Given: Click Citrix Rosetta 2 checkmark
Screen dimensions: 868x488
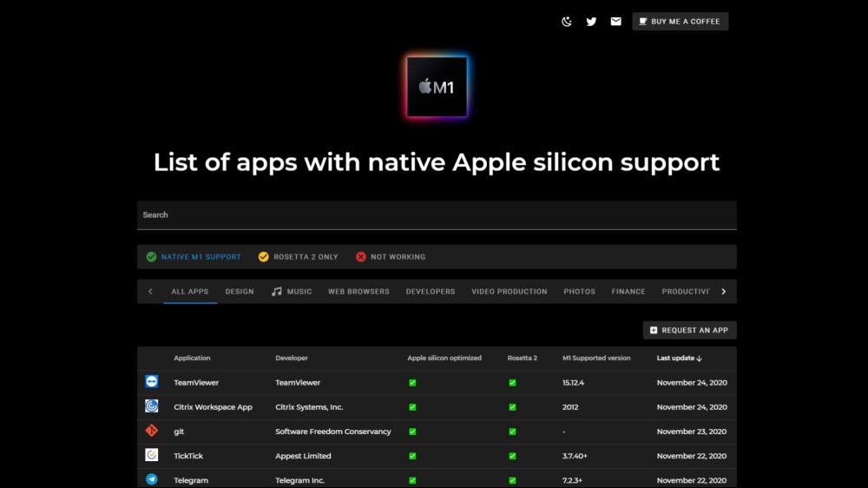Looking at the screenshot, I should click(x=513, y=407).
